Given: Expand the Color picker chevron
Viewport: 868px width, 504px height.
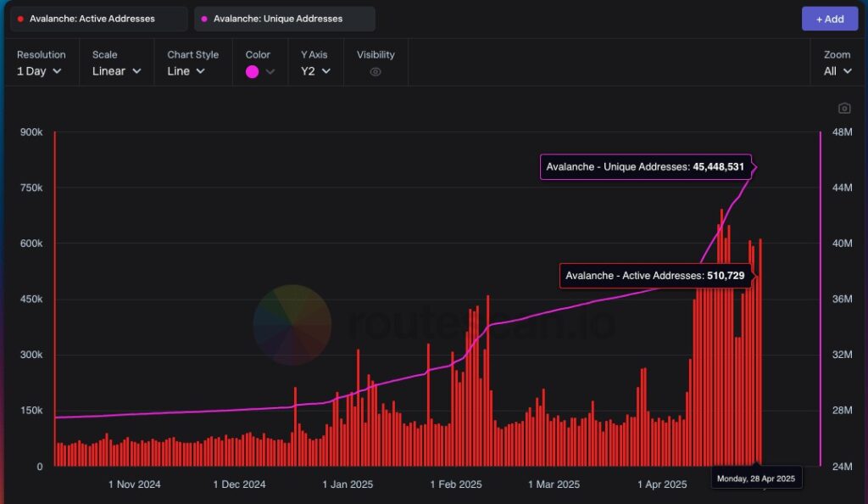Looking at the screenshot, I should click(x=270, y=71).
